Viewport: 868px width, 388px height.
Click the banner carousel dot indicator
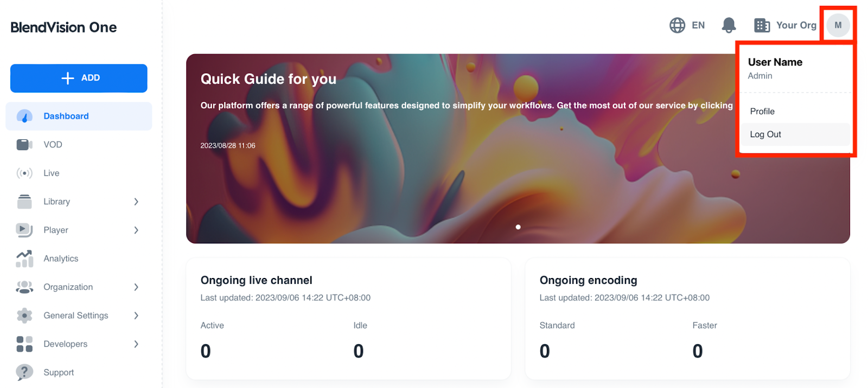click(x=518, y=227)
